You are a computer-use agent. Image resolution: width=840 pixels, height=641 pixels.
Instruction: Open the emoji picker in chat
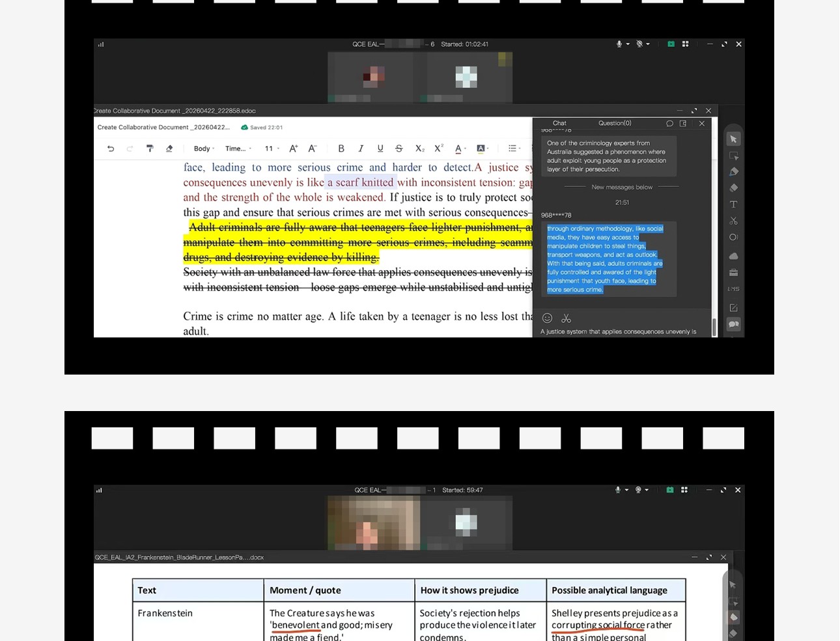point(548,318)
